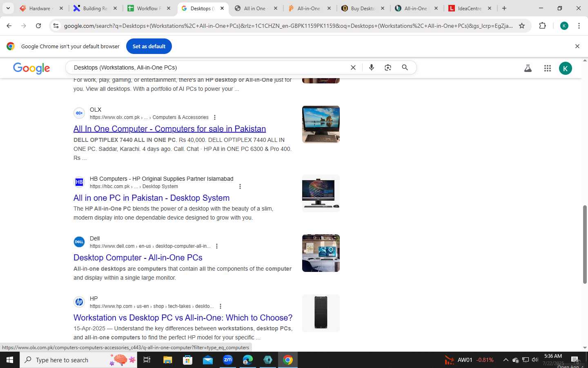This screenshot has height=368, width=588.
Task: Open Google account K avatar
Action: click(x=566, y=68)
